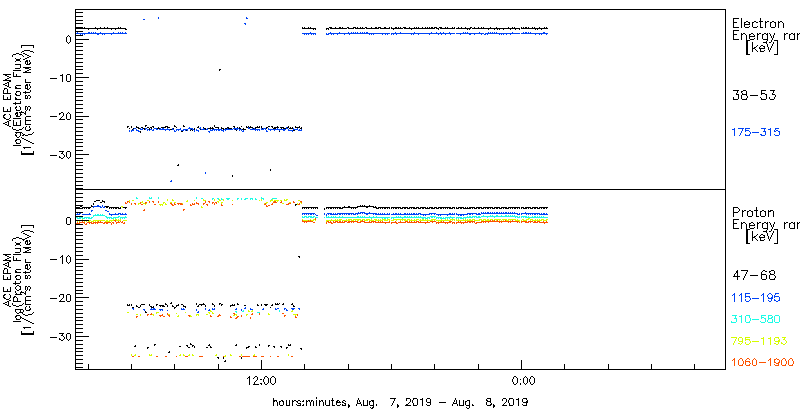
Task: Click the -30 tick label on proton panel
Action: coord(60,337)
